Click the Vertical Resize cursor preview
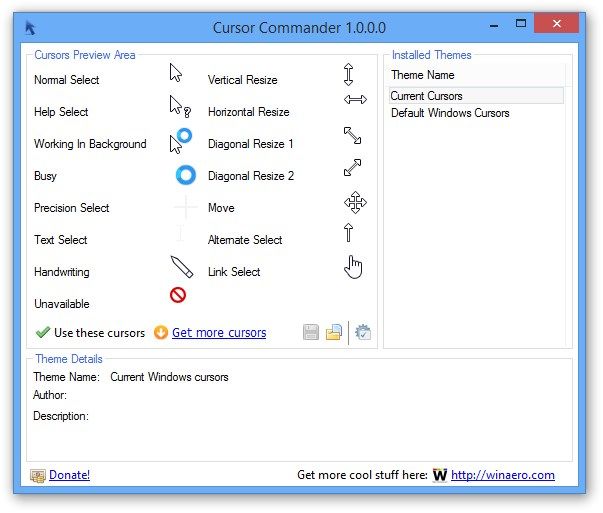603x513 pixels. pyautogui.click(x=348, y=74)
